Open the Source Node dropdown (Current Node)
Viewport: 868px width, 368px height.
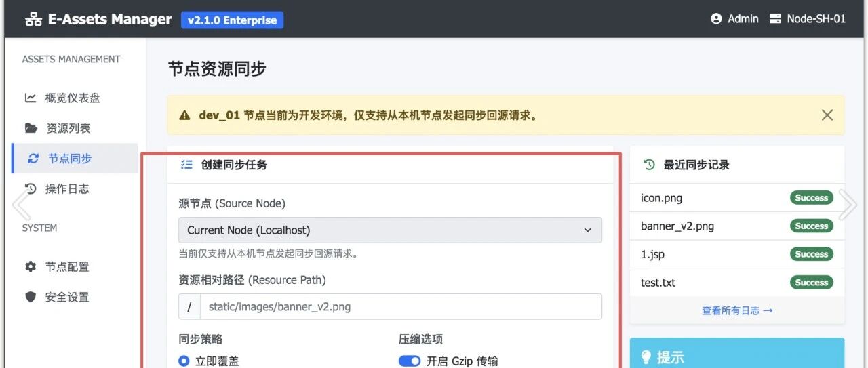[x=390, y=230]
